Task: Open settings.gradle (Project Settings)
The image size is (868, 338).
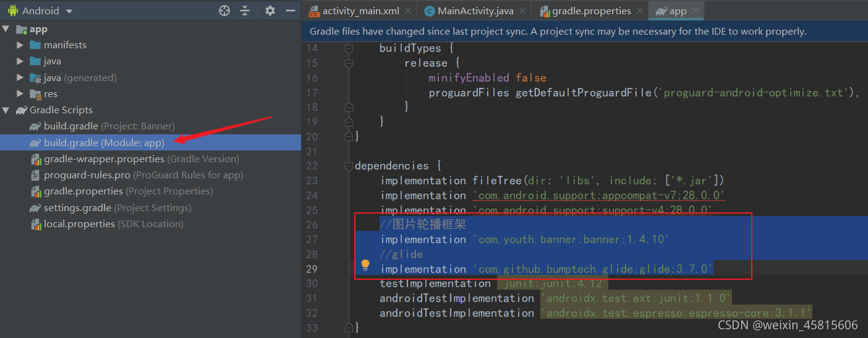Action: click(x=117, y=207)
